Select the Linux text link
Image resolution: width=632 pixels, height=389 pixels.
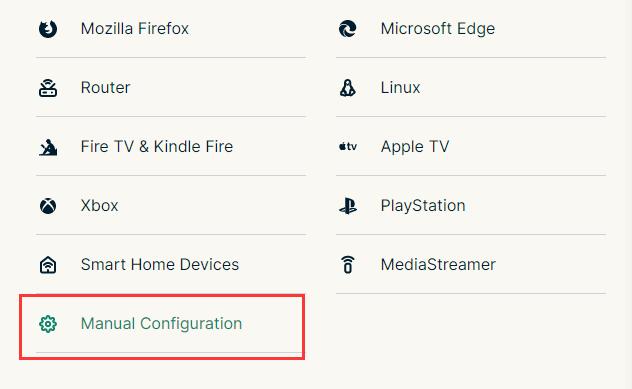(x=400, y=87)
